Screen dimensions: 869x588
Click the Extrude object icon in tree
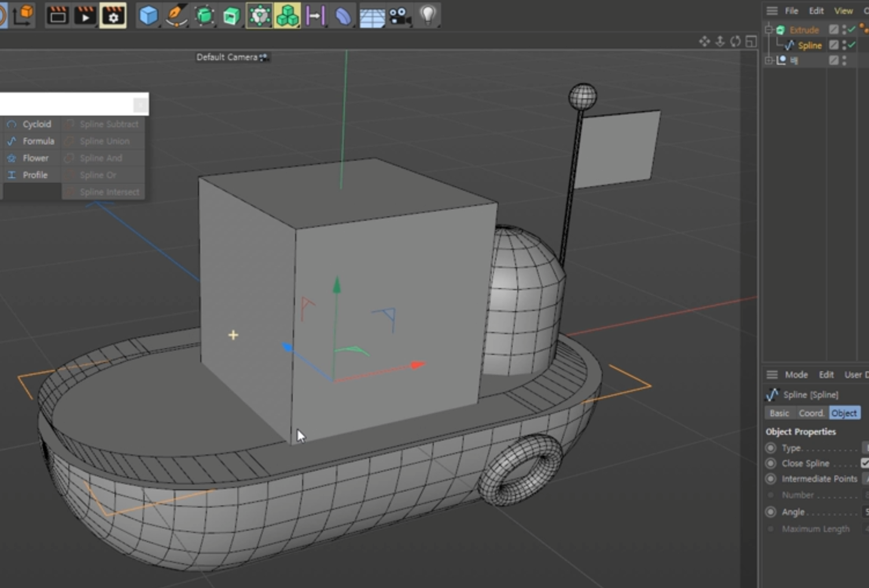click(780, 29)
